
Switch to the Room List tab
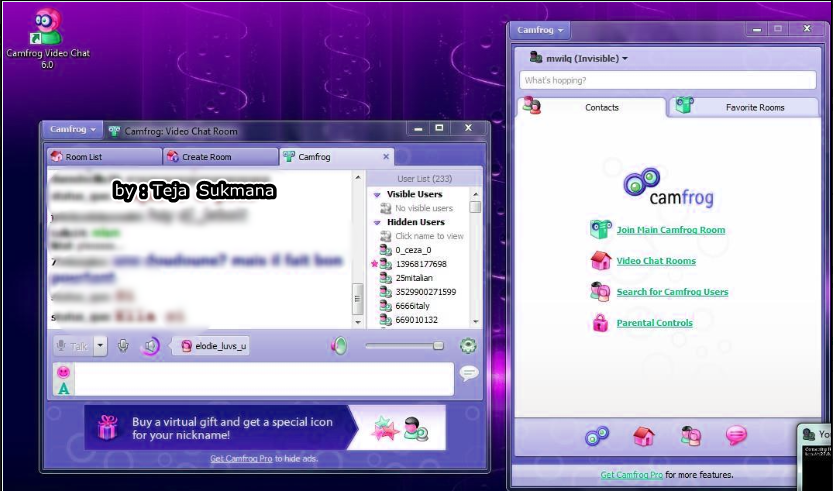(103, 157)
